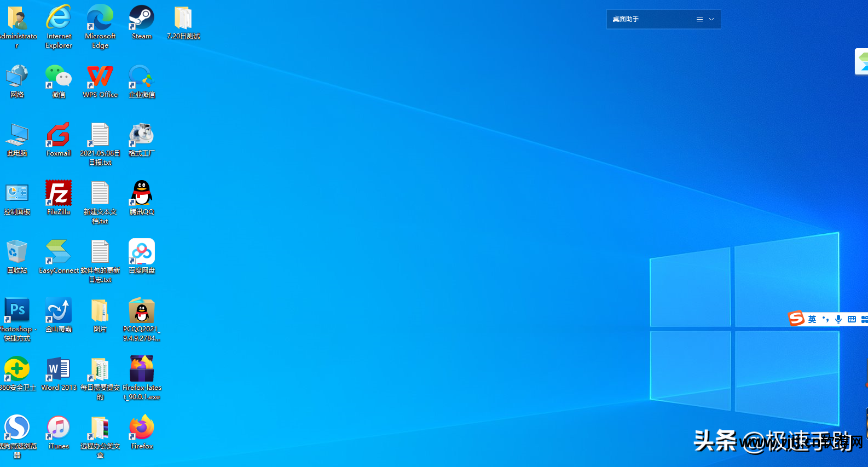Open the Sogou soft keyboard
Screen dimensions: 868x467
click(852, 319)
